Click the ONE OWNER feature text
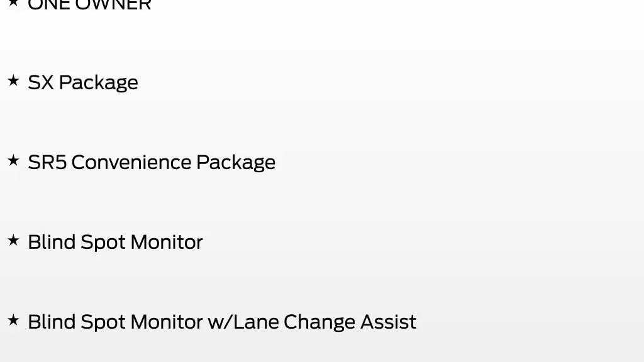 (89, 5)
